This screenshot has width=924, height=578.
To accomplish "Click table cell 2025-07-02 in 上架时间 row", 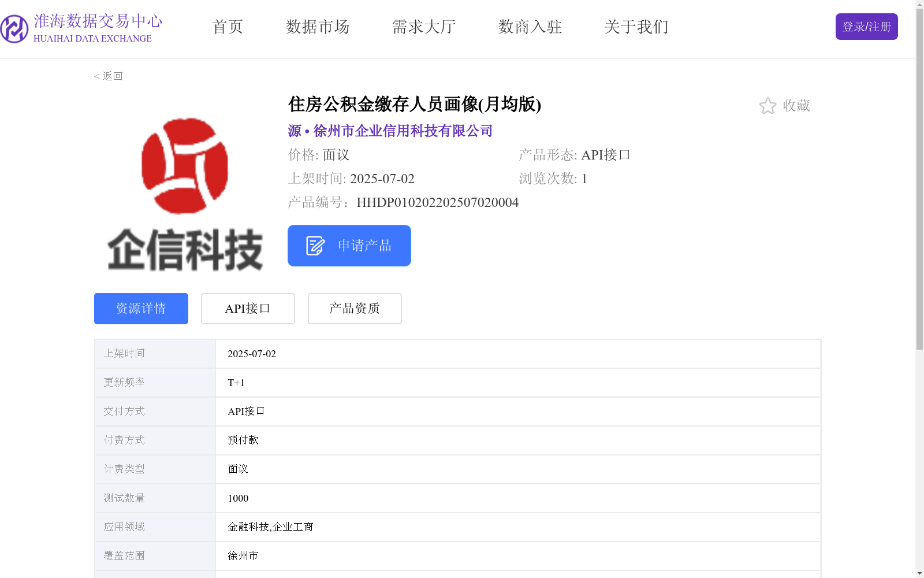I will (x=517, y=354).
